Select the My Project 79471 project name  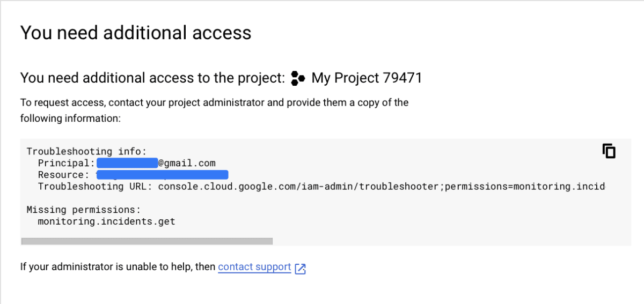[x=367, y=78]
